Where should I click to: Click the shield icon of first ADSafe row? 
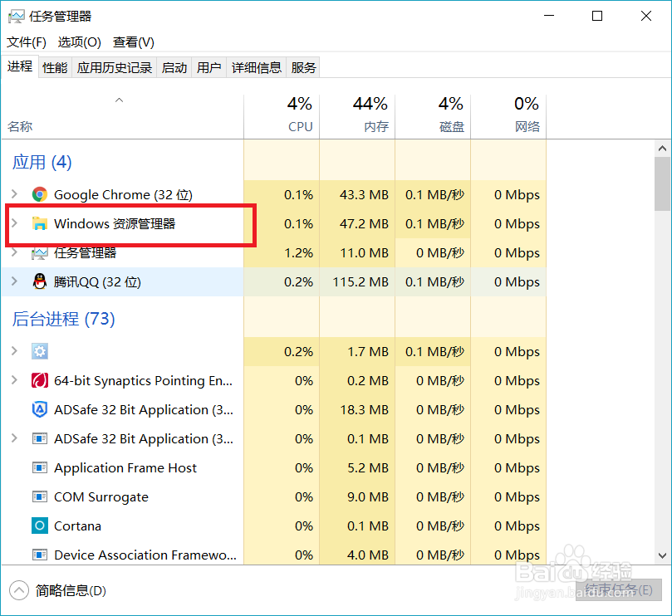pyautogui.click(x=39, y=409)
